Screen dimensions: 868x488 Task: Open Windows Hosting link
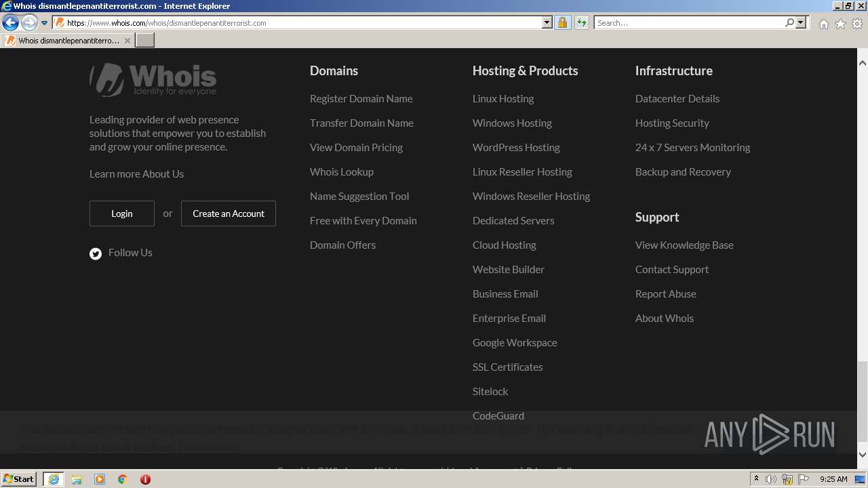(512, 123)
